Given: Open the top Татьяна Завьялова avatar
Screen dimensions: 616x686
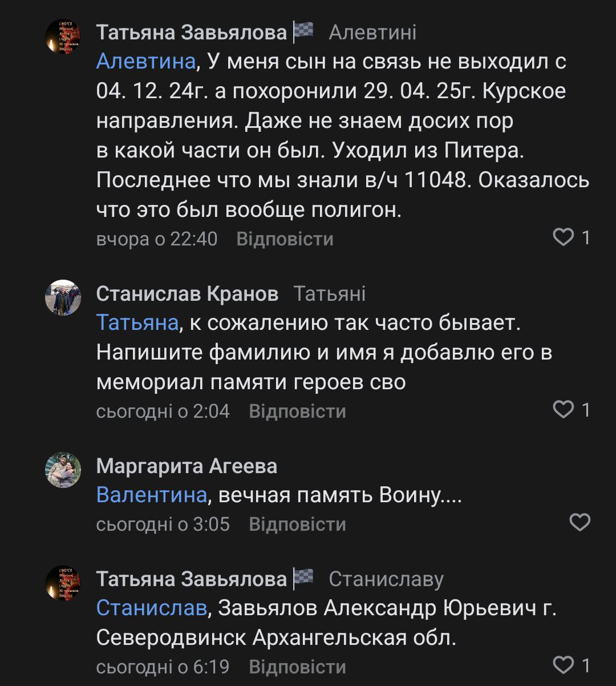Looking at the screenshot, I should point(63,37).
